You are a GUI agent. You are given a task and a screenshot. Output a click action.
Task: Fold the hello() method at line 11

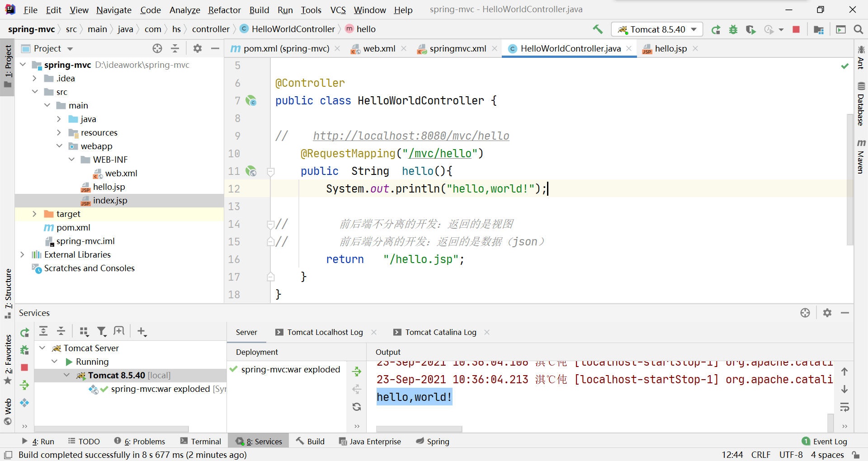coord(271,171)
